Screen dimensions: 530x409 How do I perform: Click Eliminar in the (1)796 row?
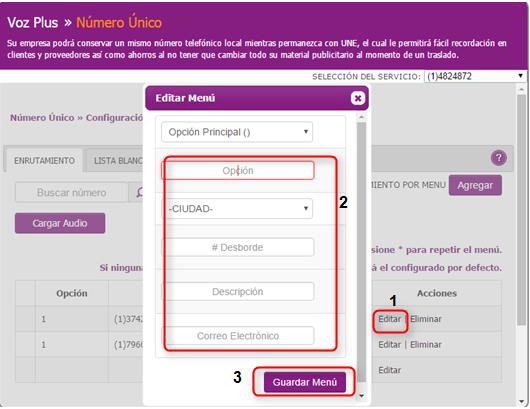tap(426, 345)
